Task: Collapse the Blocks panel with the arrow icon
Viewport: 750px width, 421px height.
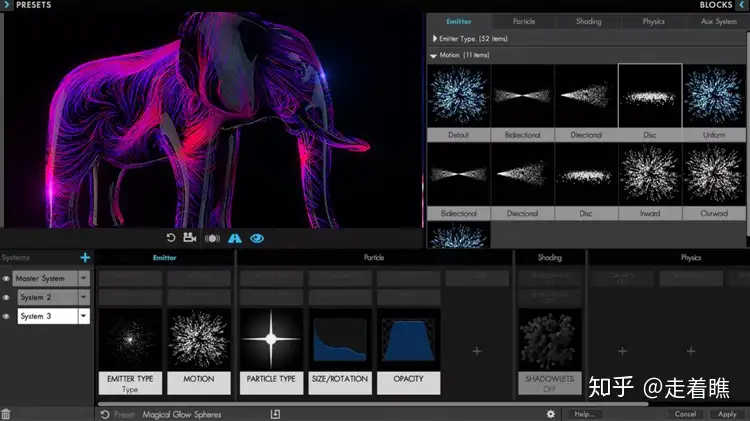Action: click(742, 5)
